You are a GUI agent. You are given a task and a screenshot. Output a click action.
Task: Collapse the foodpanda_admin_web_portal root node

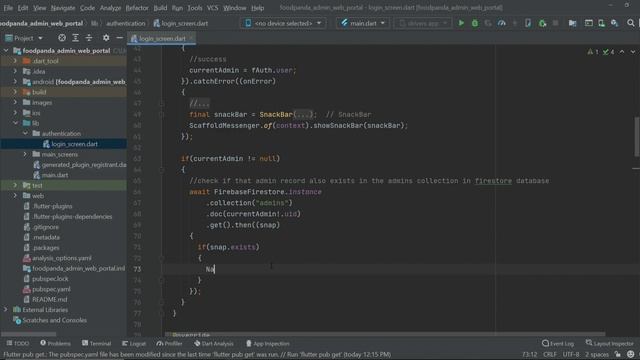click(x=6, y=51)
